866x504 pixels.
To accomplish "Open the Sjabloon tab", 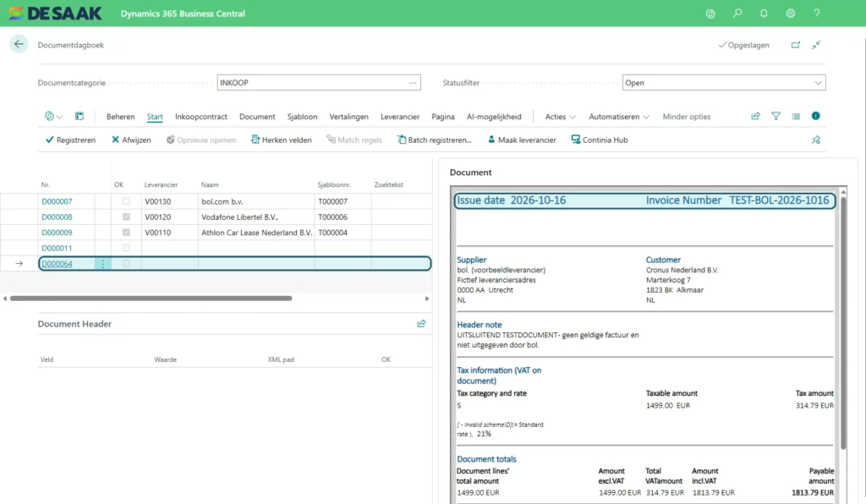I will (302, 117).
